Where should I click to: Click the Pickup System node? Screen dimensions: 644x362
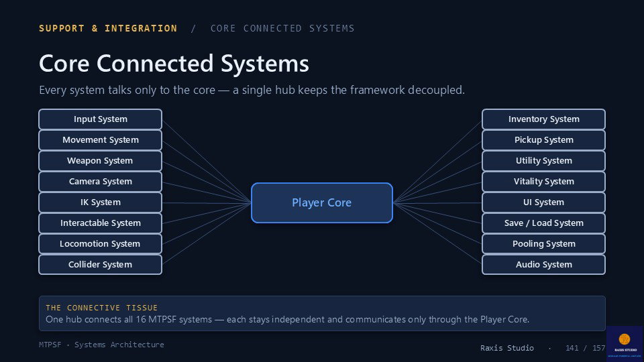[x=543, y=140]
